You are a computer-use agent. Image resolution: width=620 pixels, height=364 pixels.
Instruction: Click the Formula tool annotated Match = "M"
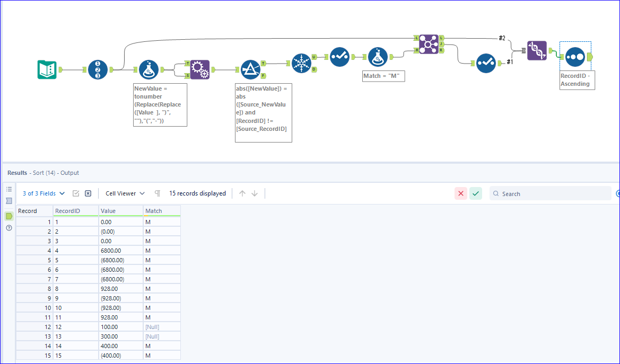[x=378, y=56]
